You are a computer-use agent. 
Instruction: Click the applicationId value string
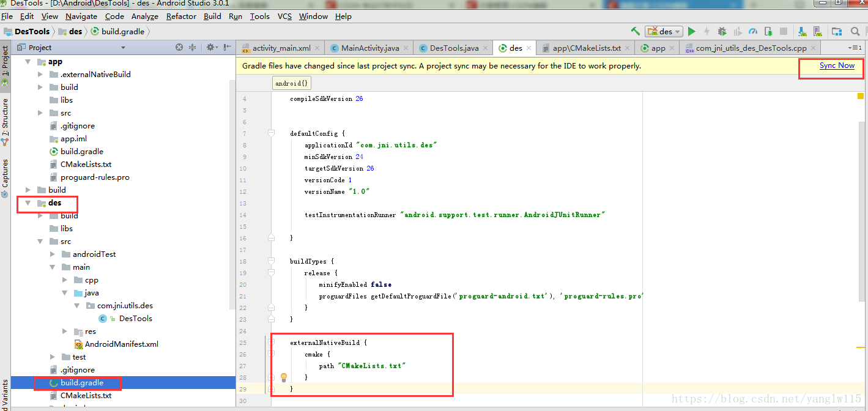point(396,146)
